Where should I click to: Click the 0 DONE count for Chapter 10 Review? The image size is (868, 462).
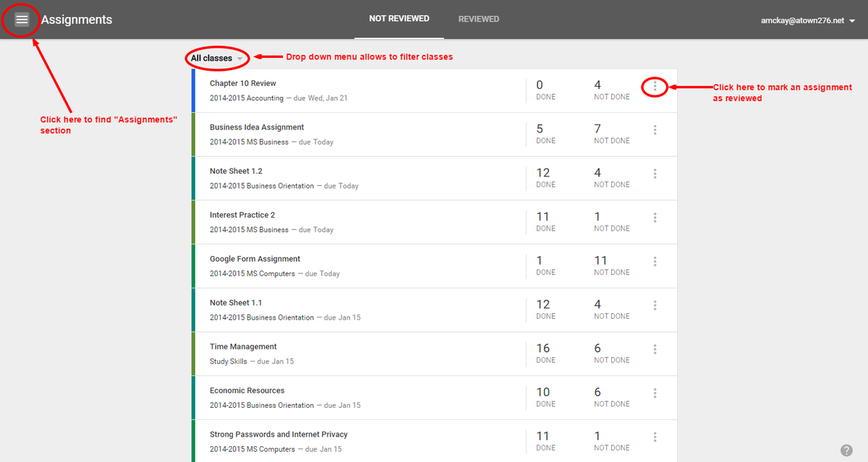point(545,90)
